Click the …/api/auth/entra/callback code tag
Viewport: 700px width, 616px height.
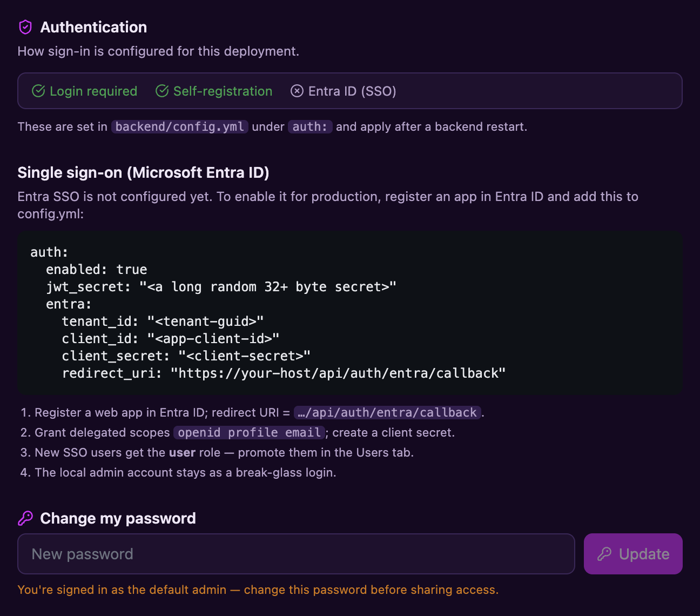tap(387, 412)
